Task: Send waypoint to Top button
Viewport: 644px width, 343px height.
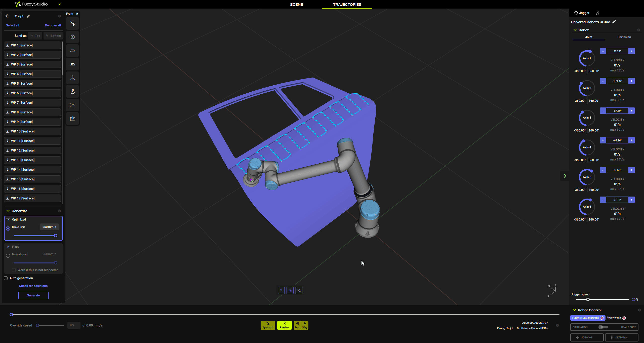Action: pyautogui.click(x=35, y=36)
